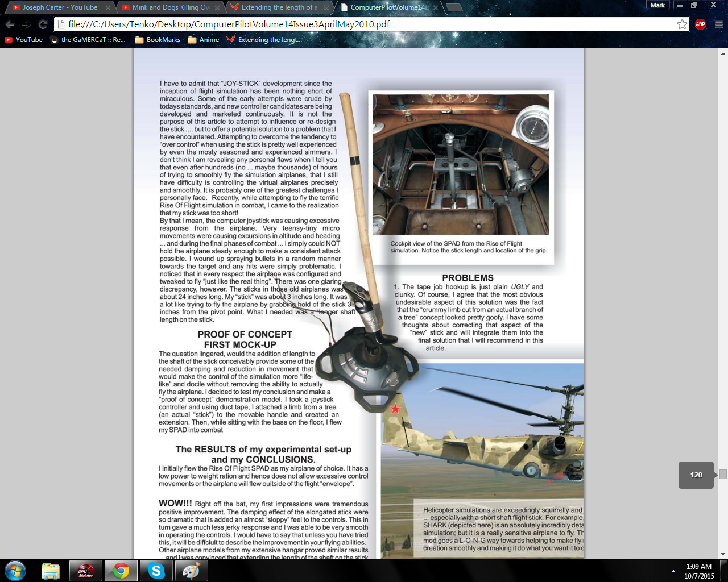Open the GaMERCaT bookmark
The width and height of the screenshot is (728, 582).
pos(88,40)
